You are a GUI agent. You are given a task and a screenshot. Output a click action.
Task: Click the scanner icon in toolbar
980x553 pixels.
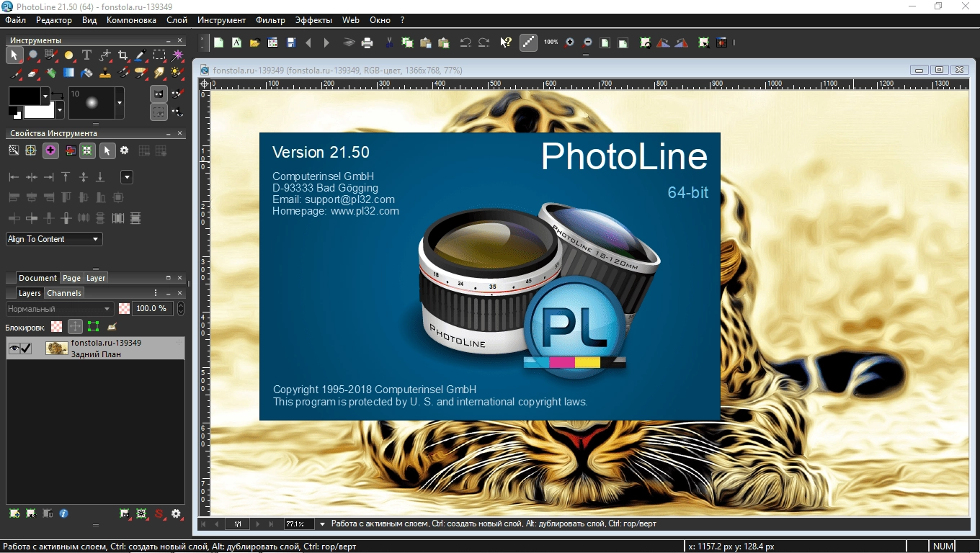coord(349,42)
